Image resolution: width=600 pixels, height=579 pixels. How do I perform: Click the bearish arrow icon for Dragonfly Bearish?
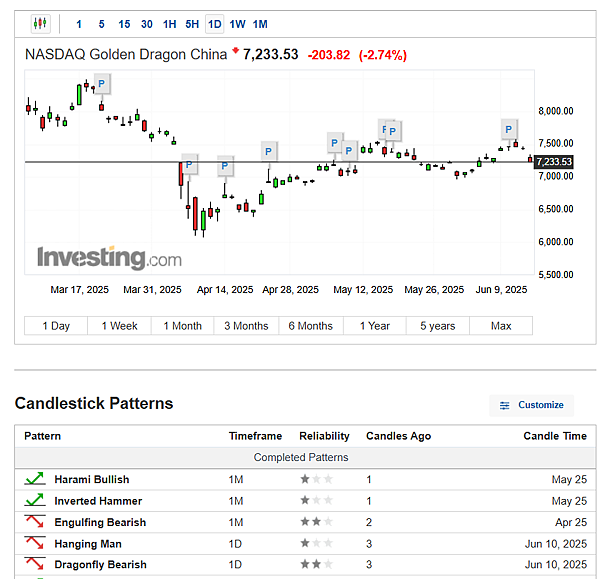click(35, 564)
